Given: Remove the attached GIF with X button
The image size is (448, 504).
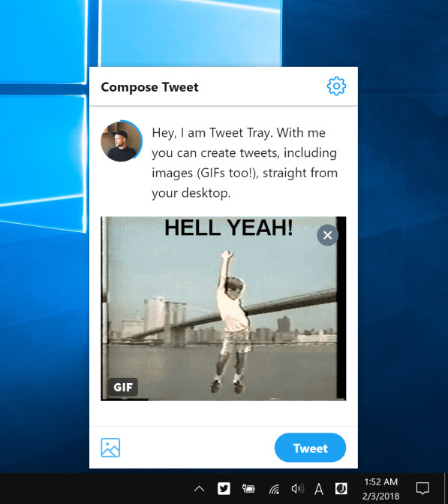Looking at the screenshot, I should coord(328,235).
